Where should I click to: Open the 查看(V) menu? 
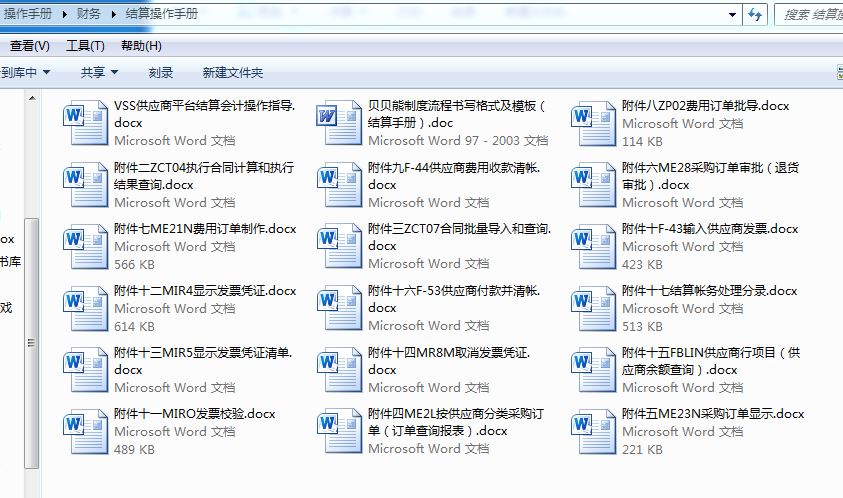tap(30, 46)
